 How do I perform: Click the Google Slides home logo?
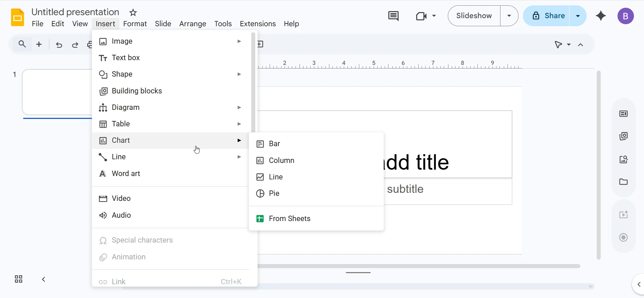[x=17, y=17]
